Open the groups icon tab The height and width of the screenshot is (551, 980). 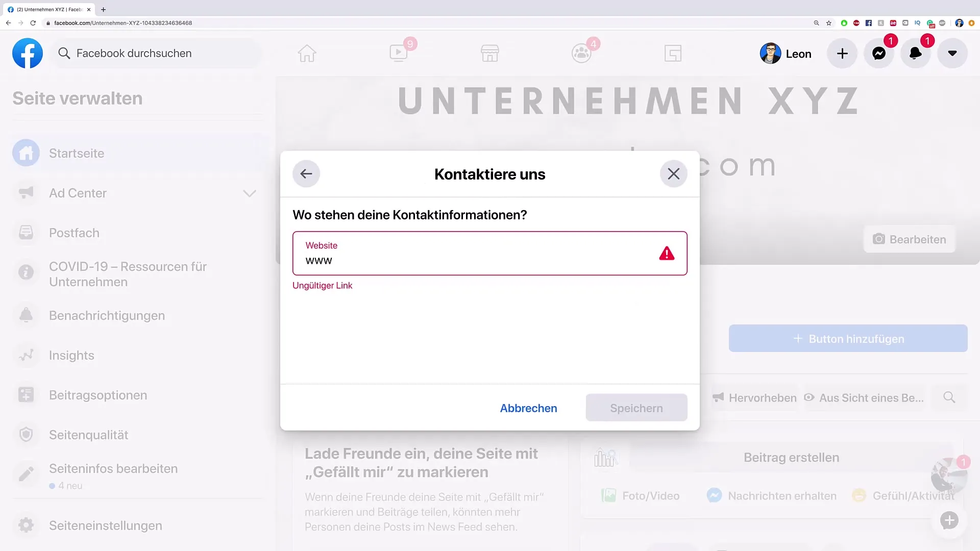(581, 53)
